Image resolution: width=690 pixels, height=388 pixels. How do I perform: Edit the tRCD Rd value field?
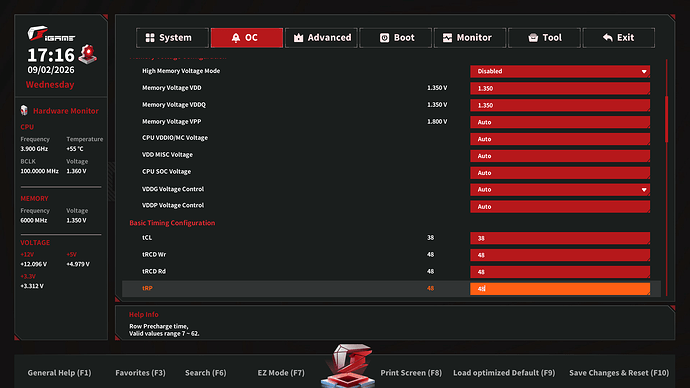point(560,272)
